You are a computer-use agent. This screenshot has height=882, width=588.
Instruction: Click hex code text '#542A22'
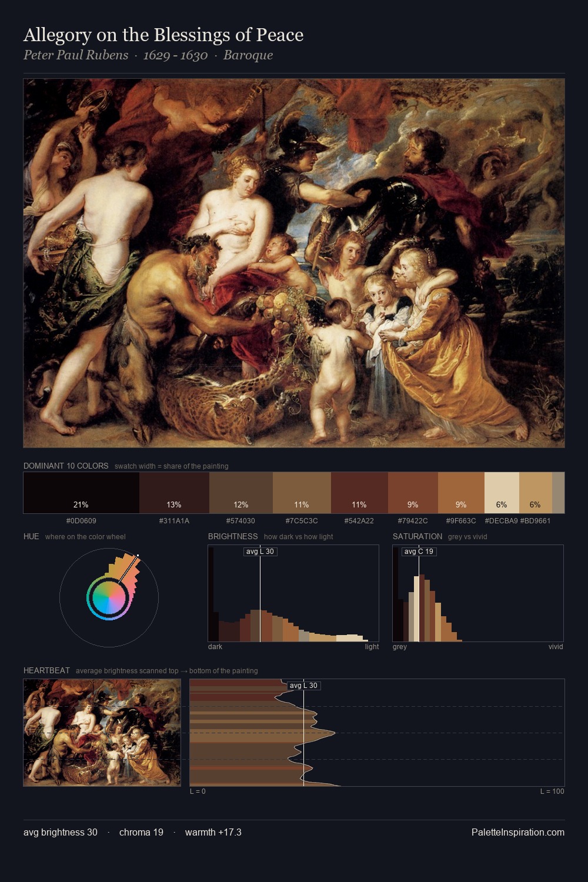click(x=359, y=521)
